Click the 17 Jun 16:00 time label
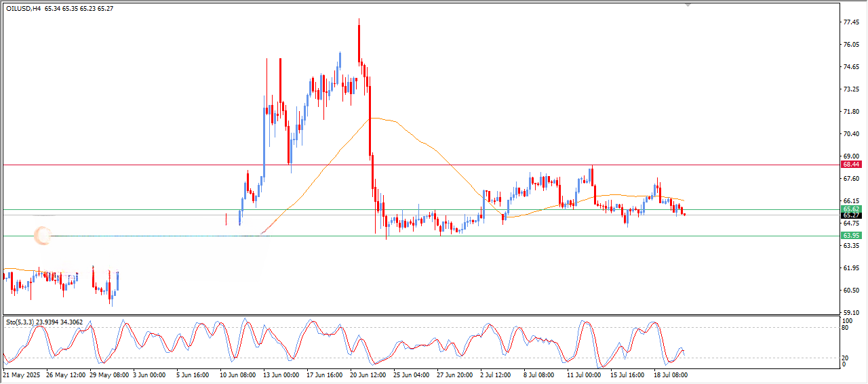868x384 pixels. click(x=325, y=374)
